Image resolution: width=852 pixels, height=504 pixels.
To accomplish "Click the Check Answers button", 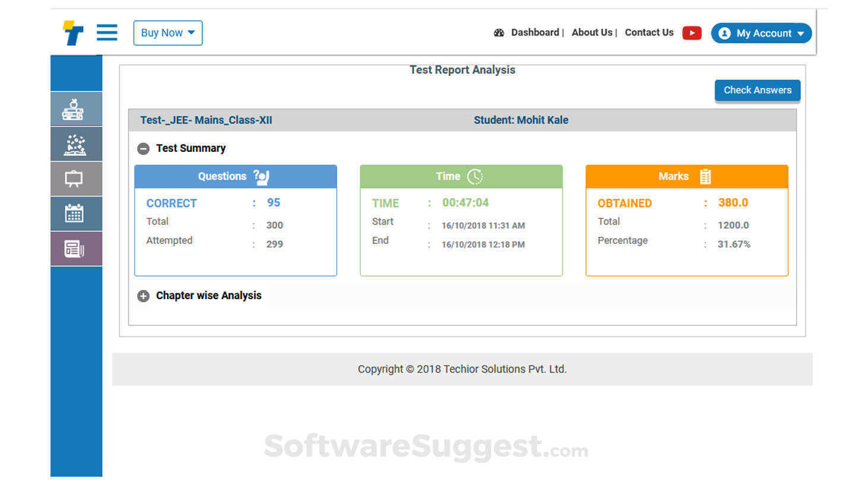I will 757,90.
